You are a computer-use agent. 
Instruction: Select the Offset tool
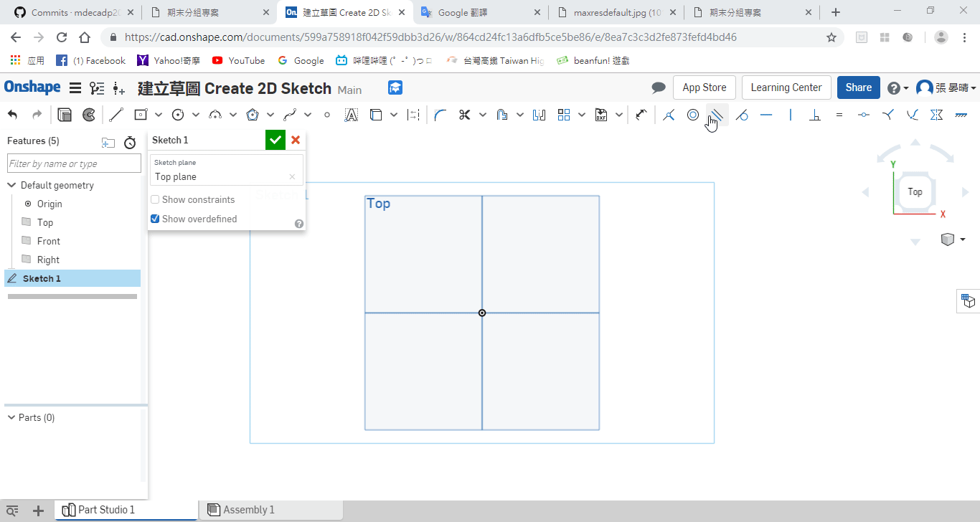click(501, 115)
